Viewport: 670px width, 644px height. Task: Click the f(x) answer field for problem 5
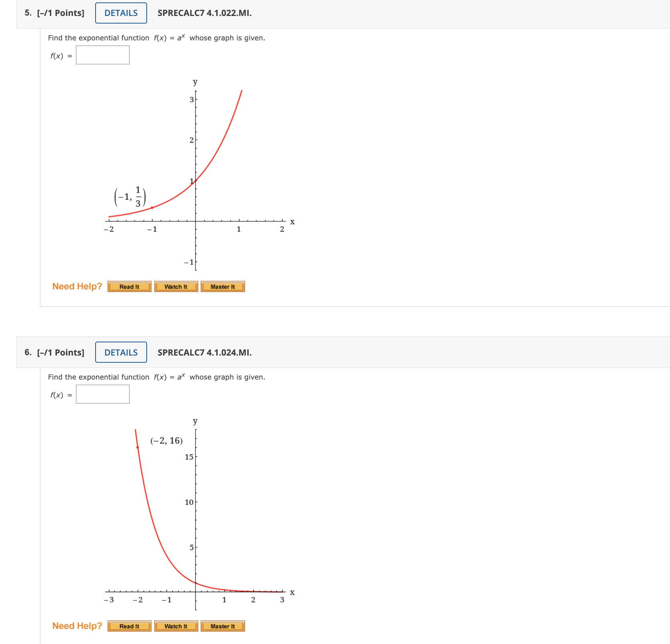point(102,55)
